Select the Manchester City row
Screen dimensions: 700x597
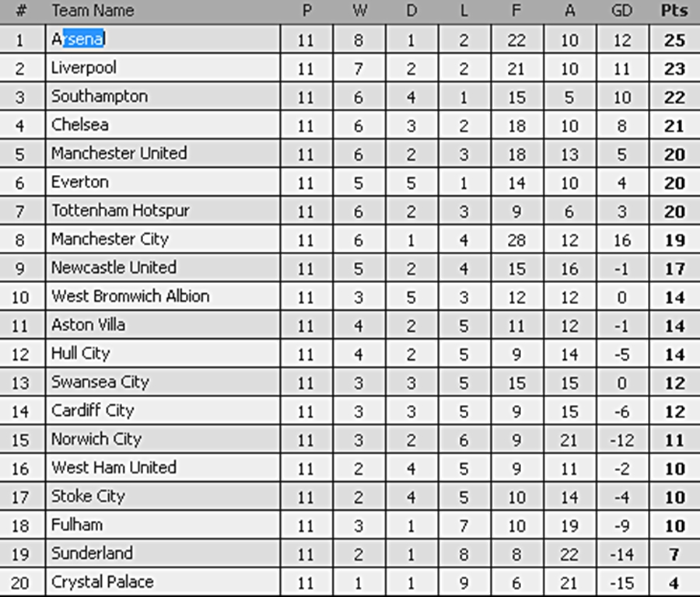pyautogui.click(x=350, y=239)
